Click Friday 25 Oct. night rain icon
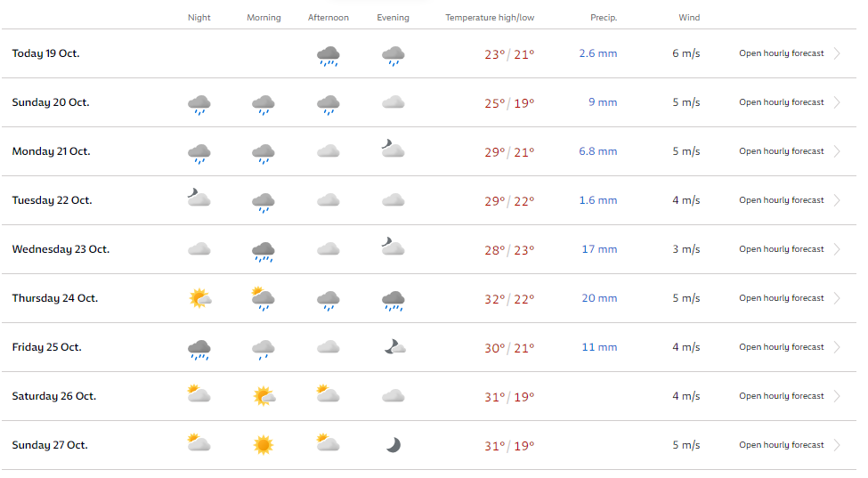The width and height of the screenshot is (868, 478). [199, 350]
